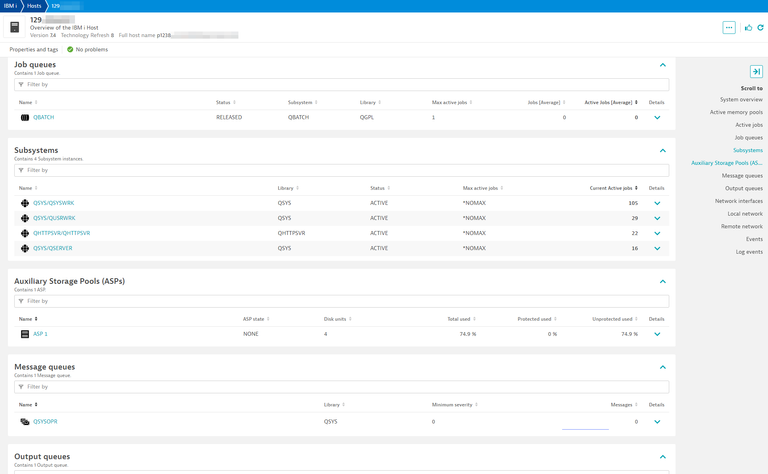
Task: Sort subsystems by Library column
Action: (288, 188)
